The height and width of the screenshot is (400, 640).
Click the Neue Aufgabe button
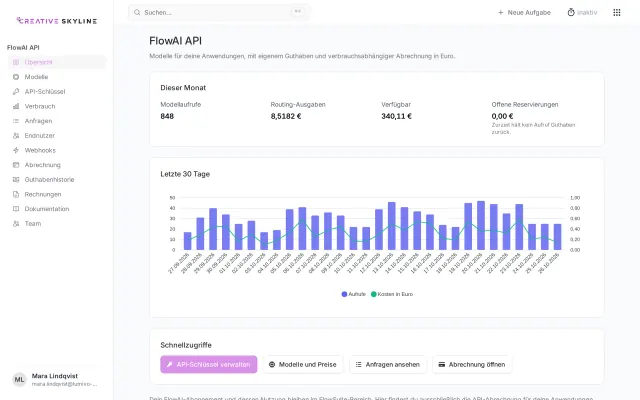(524, 13)
